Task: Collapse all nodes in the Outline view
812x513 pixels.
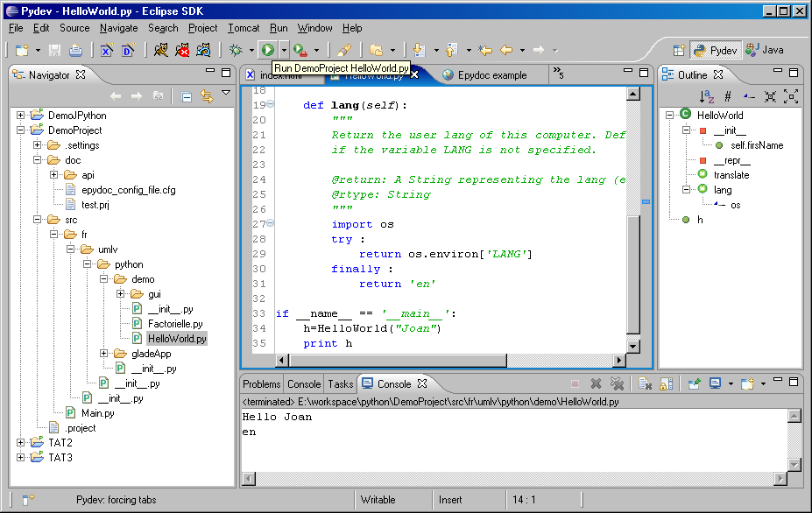Action: (770, 96)
